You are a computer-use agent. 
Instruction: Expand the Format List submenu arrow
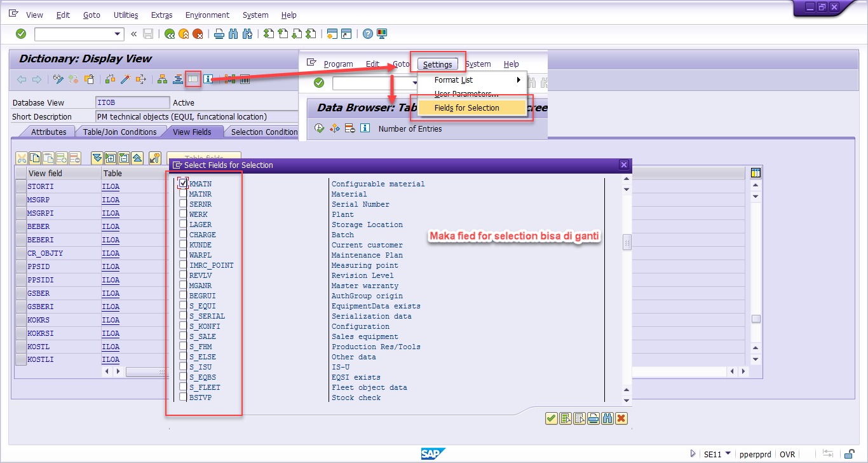pyautogui.click(x=519, y=79)
